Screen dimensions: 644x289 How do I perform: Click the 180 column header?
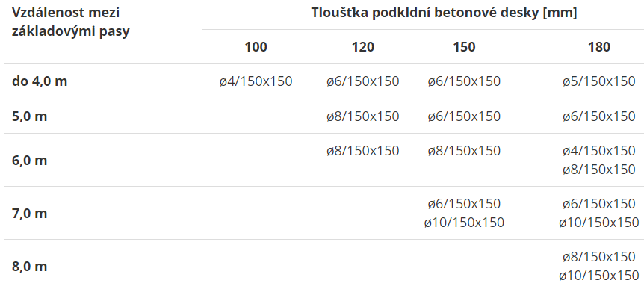point(599,47)
